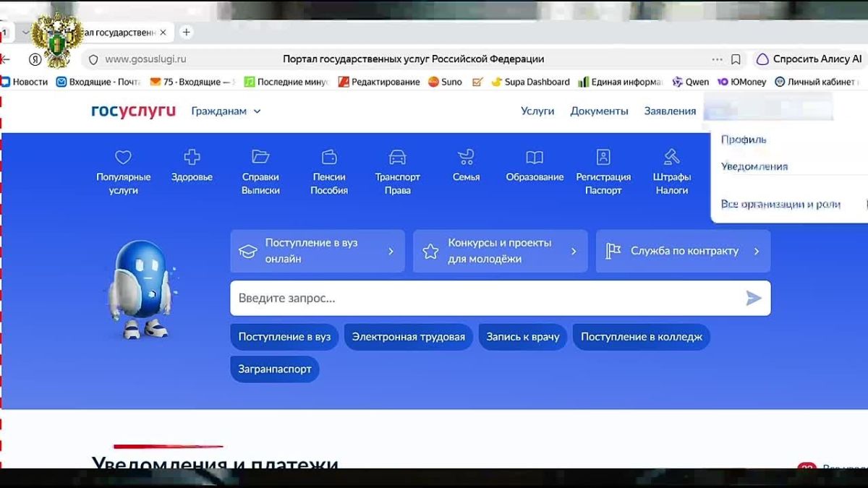Viewport: 868px width, 488px height.
Task: Open the Штрафы Налоги gavel icon category
Action: [672, 172]
